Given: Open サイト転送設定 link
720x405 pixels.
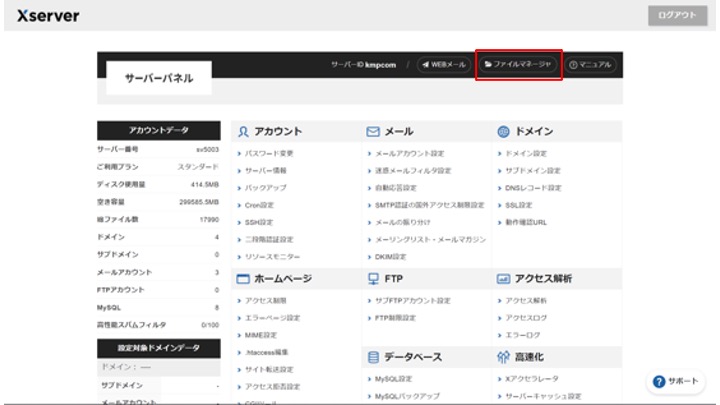Looking at the screenshot, I should click(269, 369).
